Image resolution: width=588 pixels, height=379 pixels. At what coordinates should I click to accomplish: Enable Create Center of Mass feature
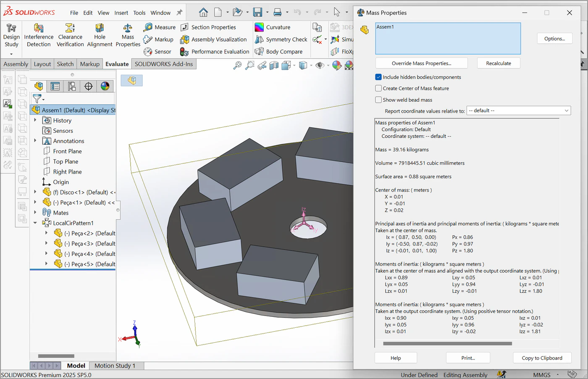(378, 88)
